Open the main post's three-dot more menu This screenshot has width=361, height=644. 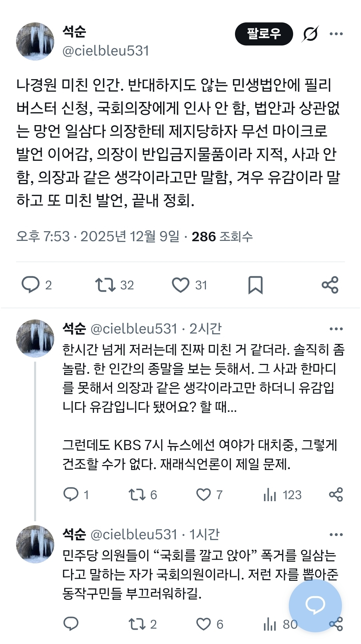336,34
